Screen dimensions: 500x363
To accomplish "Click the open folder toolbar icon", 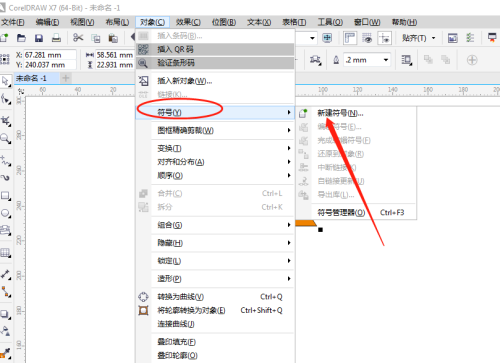I will pyautogui.click(x=21, y=38).
